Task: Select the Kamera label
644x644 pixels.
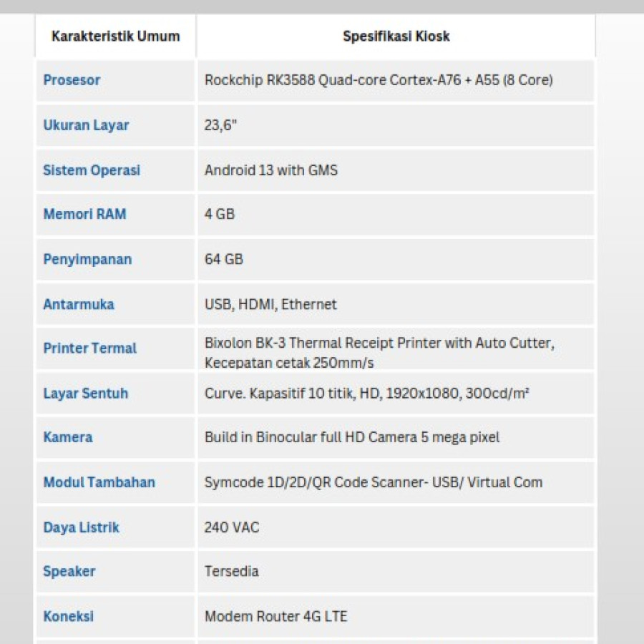Action: pyautogui.click(x=68, y=437)
